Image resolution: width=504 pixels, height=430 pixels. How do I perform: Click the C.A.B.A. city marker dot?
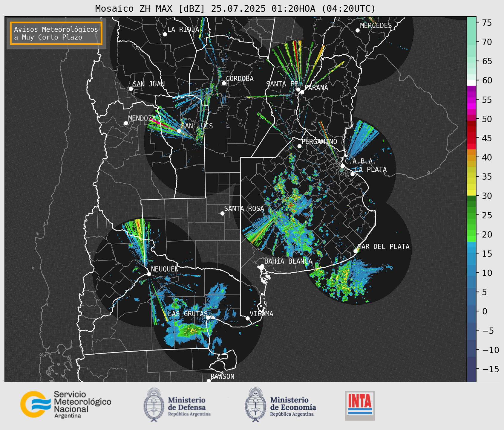point(343,166)
